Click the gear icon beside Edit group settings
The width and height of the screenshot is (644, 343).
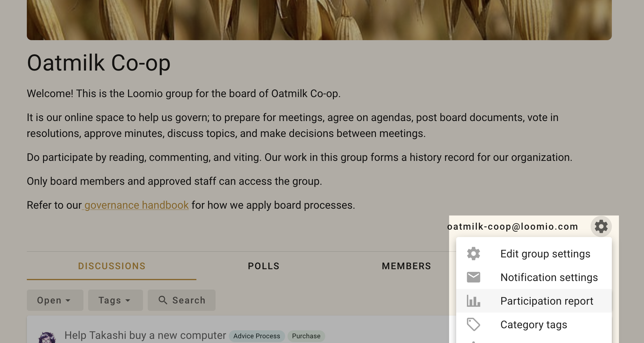coord(474,254)
